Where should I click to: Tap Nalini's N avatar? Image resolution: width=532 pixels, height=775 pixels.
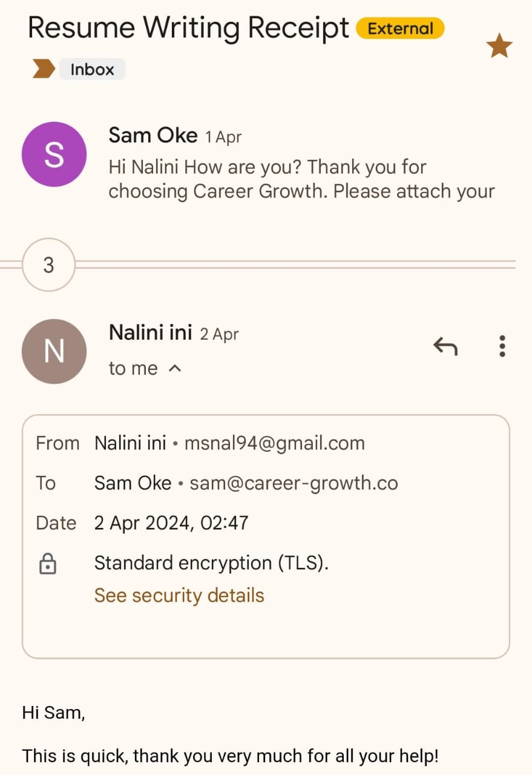[54, 351]
